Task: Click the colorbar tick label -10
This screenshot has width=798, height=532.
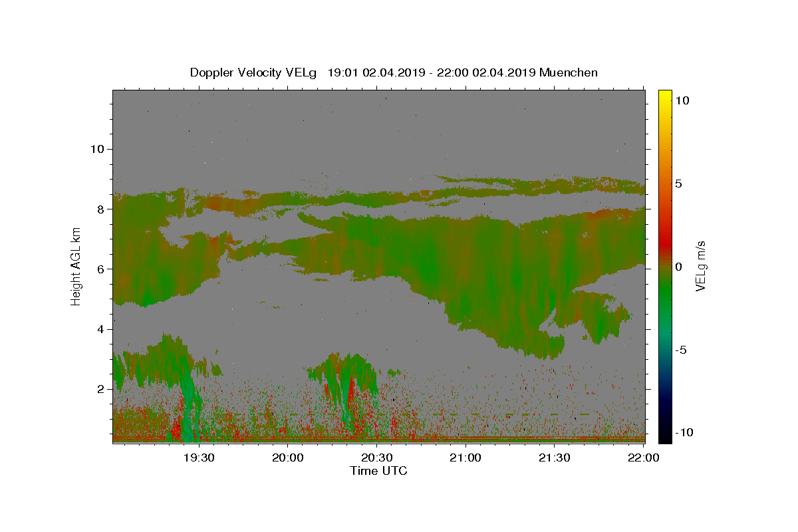Action: [x=683, y=432]
